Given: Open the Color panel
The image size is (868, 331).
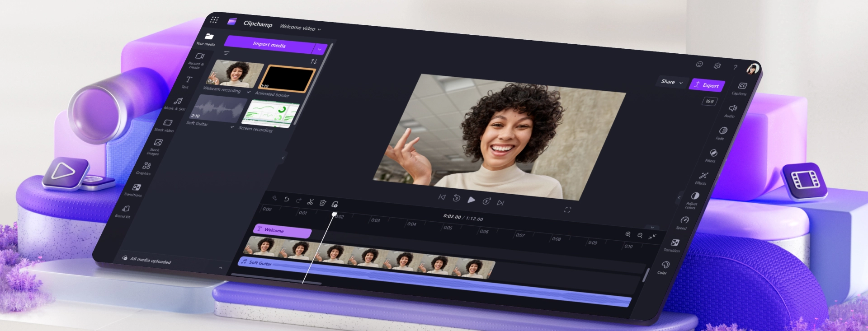Looking at the screenshot, I should pos(664,267).
